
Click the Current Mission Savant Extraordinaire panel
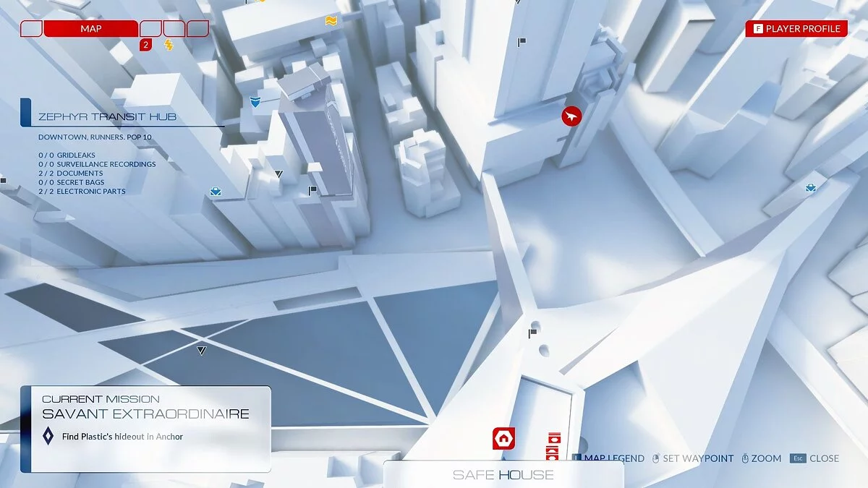click(145, 429)
